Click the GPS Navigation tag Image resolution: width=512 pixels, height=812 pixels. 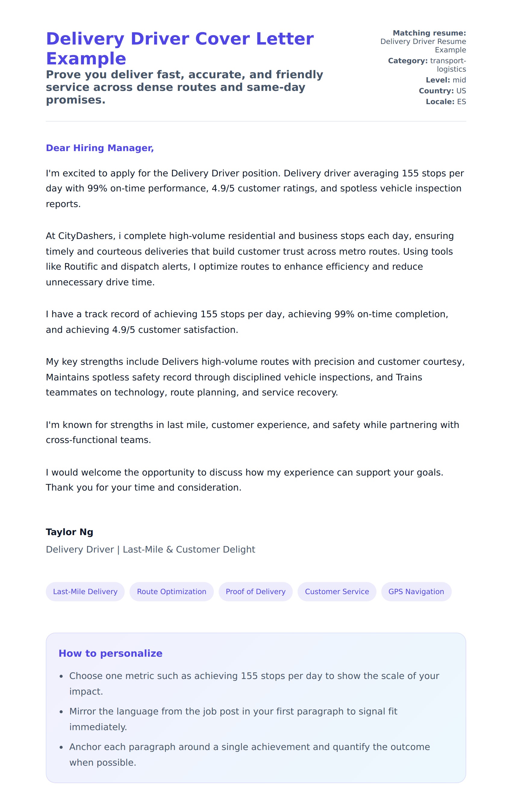(x=416, y=591)
